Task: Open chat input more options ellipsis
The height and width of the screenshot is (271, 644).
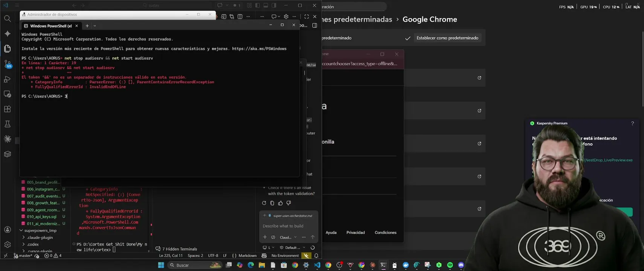Action: 304,237
